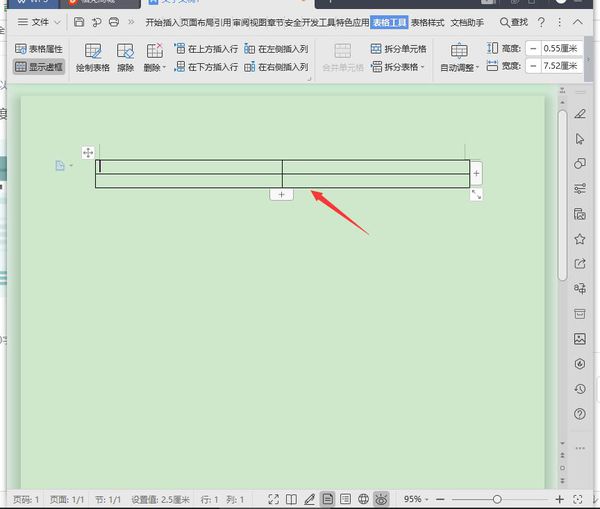Viewport: 600px width, 509px height.
Task: Switch to reading layout book icon
Action: pos(291,499)
